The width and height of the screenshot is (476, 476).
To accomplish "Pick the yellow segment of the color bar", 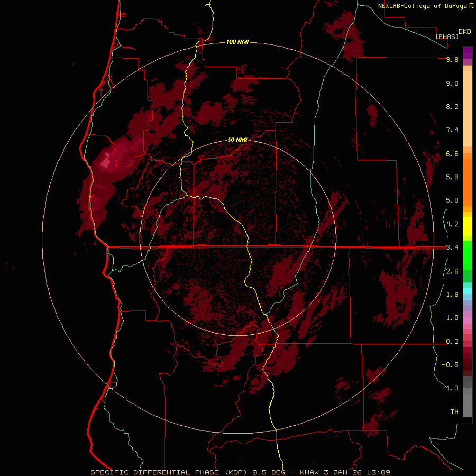I will [467, 226].
